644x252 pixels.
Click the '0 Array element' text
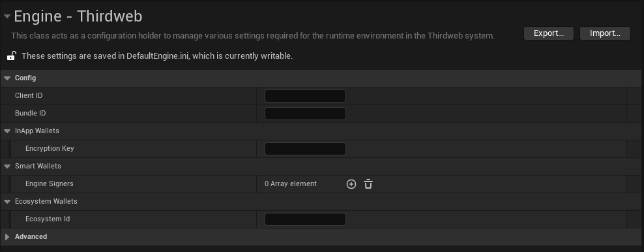click(x=291, y=183)
